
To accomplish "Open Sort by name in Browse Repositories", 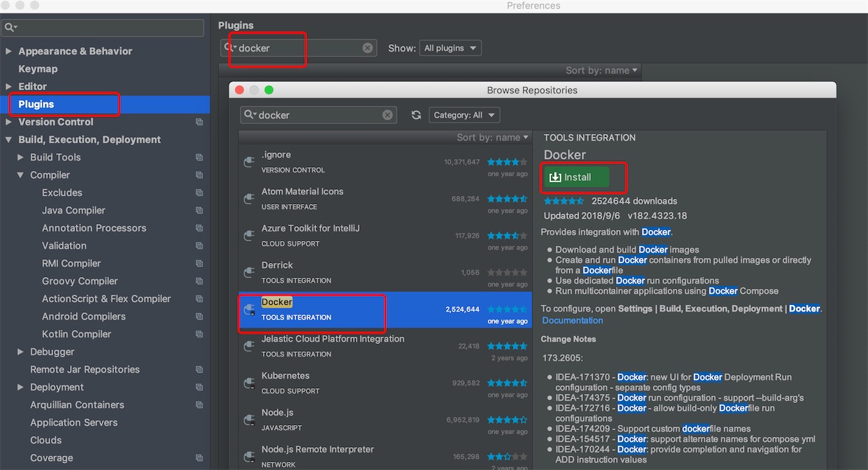I will pos(492,137).
